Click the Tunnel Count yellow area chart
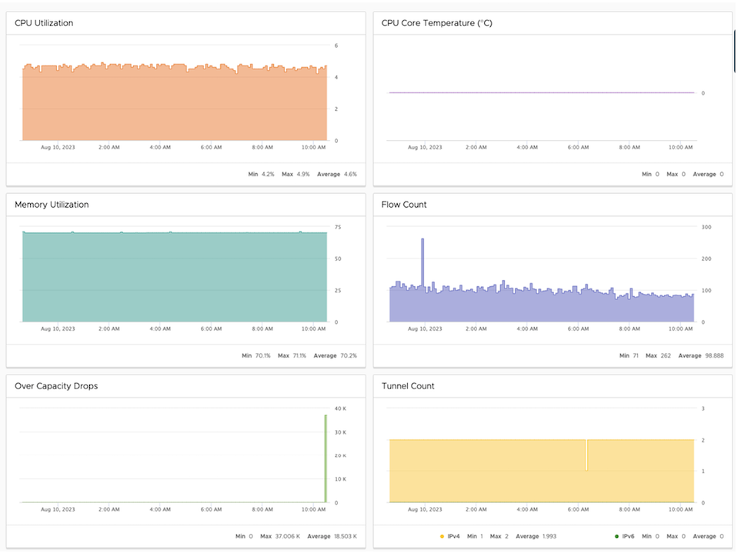 pyautogui.click(x=539, y=469)
